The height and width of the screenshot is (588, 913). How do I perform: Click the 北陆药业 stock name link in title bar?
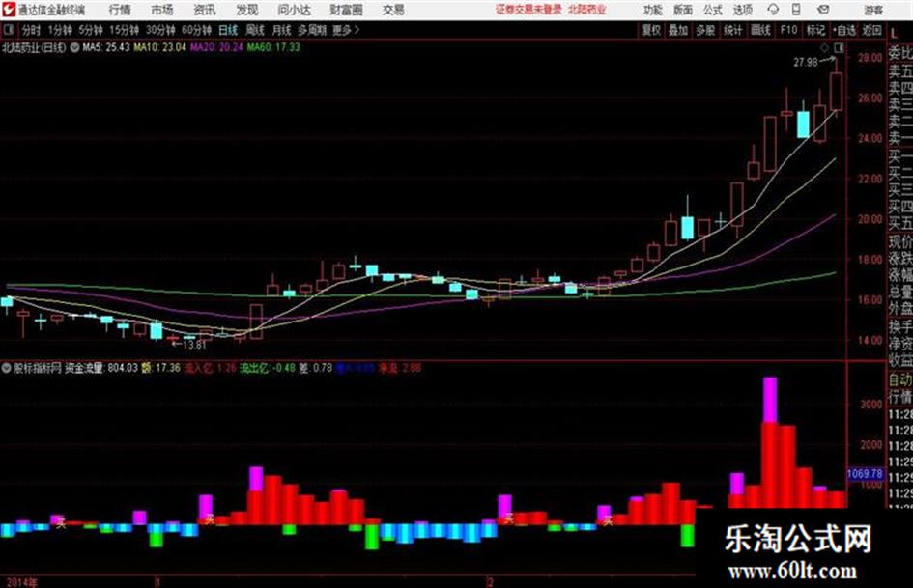tap(587, 10)
